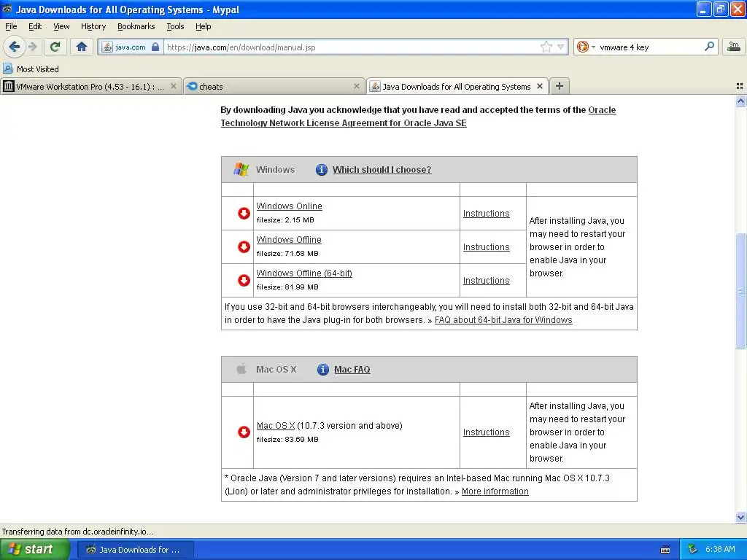The width and height of the screenshot is (747, 560).
Task: Open the More information link
Action: (495, 491)
